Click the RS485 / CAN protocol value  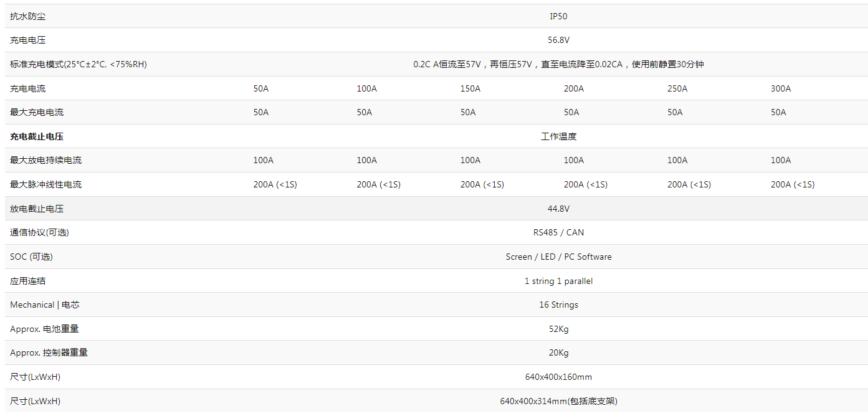click(x=558, y=232)
